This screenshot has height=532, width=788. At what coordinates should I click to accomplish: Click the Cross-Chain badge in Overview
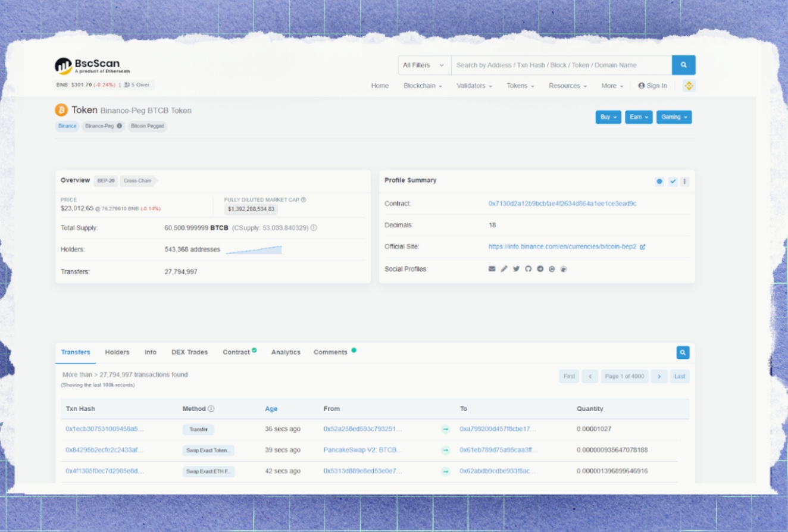point(137,180)
